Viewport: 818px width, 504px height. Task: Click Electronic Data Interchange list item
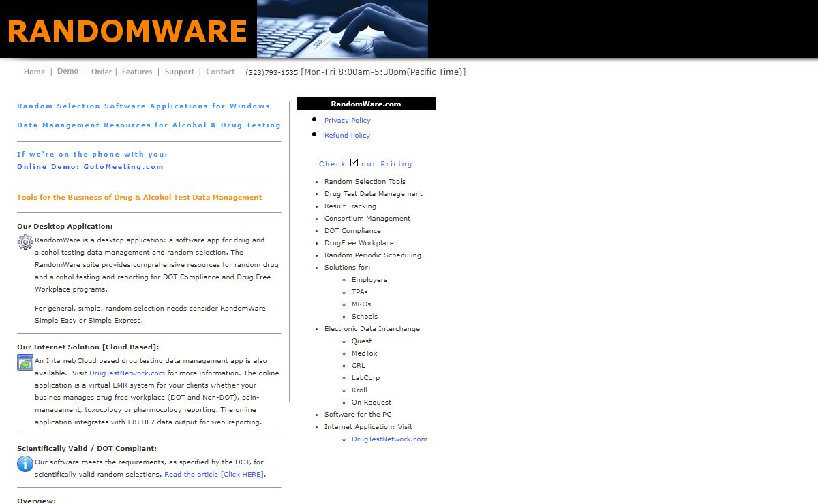(x=372, y=328)
